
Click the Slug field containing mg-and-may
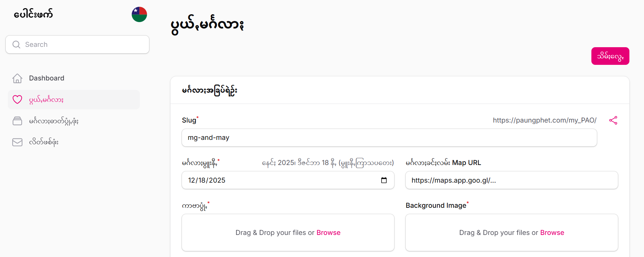click(389, 138)
